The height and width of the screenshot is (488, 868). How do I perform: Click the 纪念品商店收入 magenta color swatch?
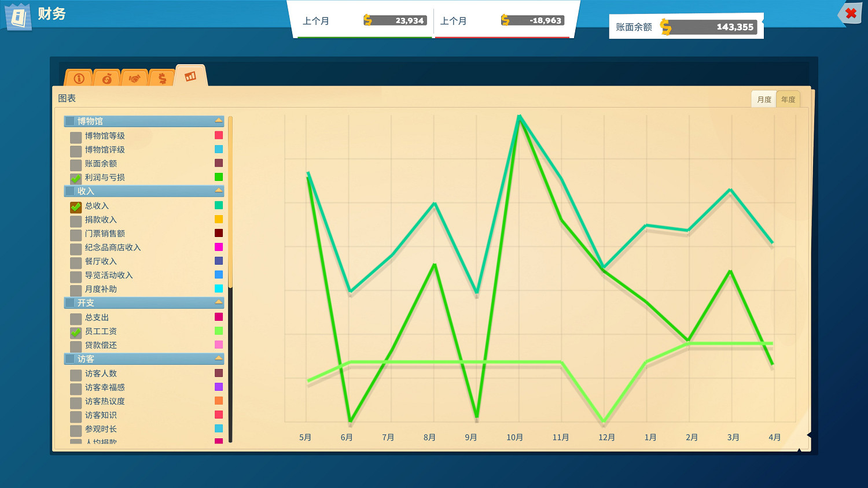(x=219, y=247)
